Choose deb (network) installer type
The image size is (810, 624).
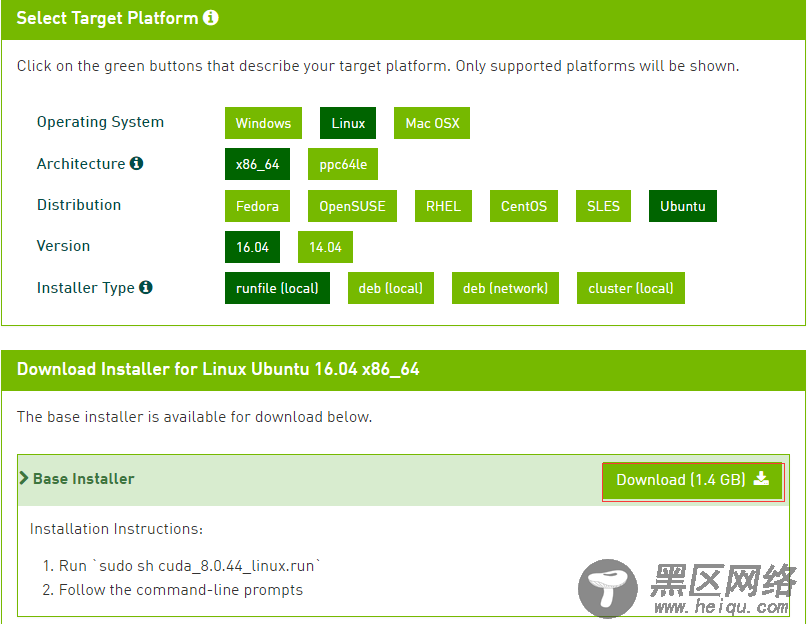point(505,288)
